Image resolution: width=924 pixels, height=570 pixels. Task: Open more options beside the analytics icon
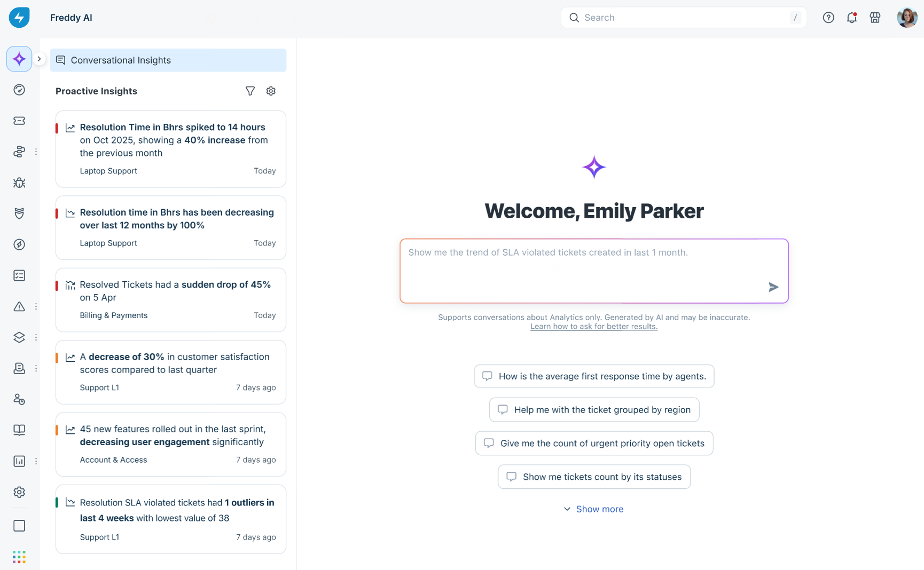[36, 461]
